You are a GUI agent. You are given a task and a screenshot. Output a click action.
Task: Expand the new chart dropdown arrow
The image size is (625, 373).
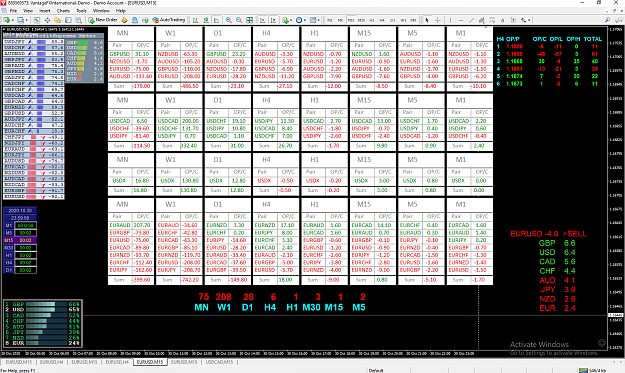tap(13, 20)
